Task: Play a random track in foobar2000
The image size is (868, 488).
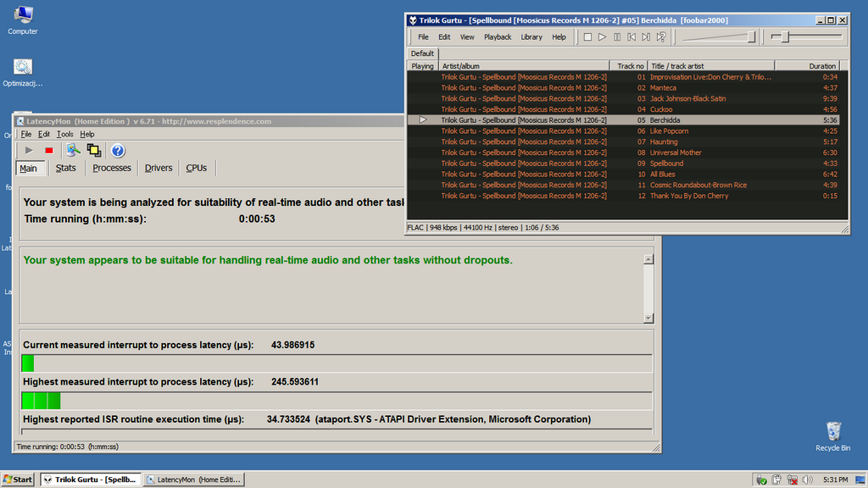Action: (x=661, y=37)
